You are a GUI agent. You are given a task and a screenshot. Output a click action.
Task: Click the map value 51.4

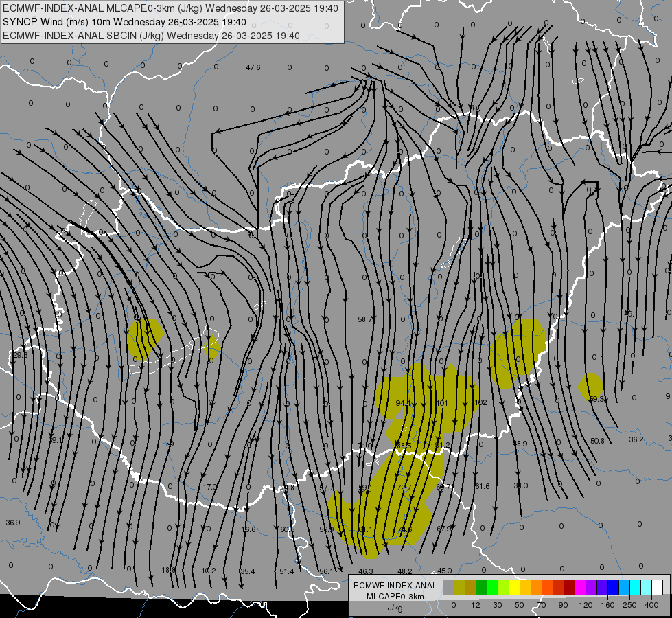(x=287, y=571)
